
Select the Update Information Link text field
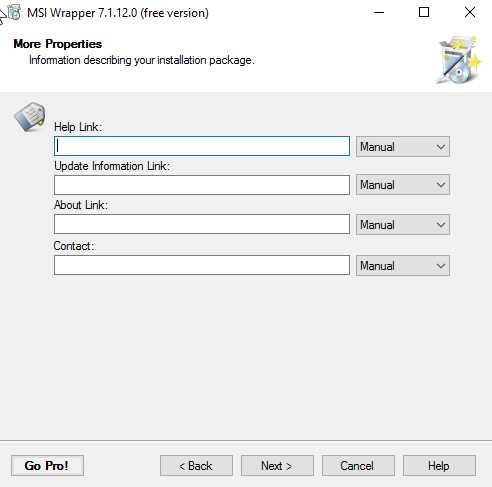coord(202,185)
